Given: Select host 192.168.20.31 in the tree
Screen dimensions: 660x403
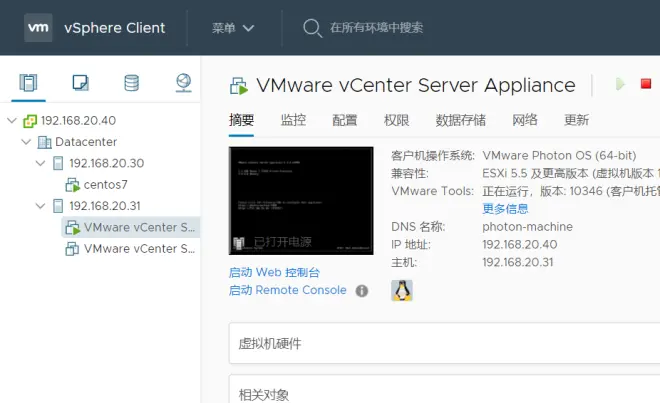Looking at the screenshot, I should click(105, 206).
